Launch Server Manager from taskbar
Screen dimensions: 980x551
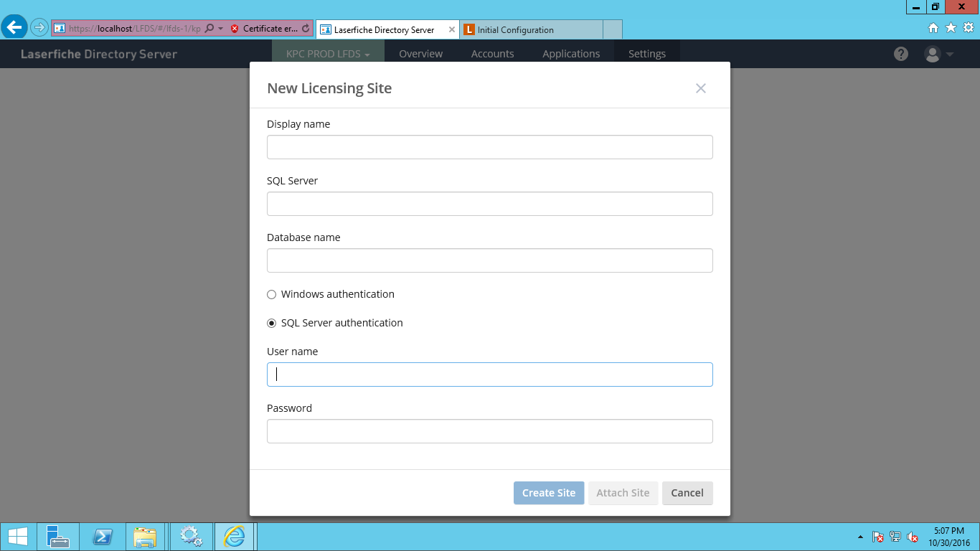point(58,537)
